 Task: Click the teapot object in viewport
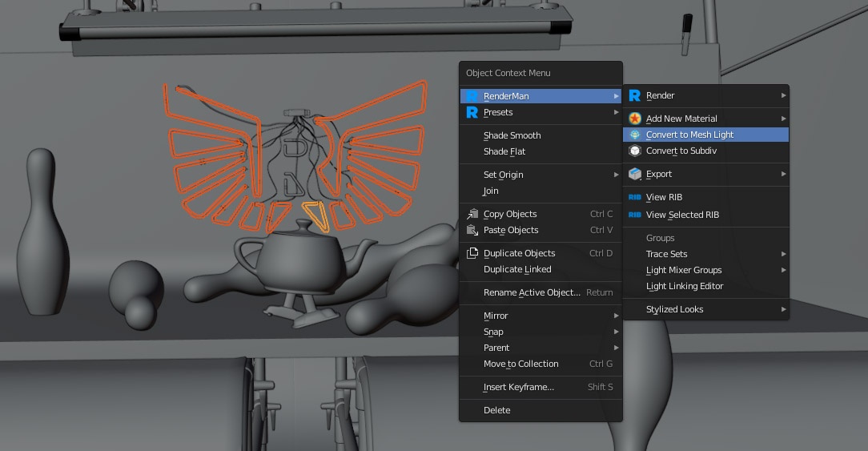coord(302,258)
